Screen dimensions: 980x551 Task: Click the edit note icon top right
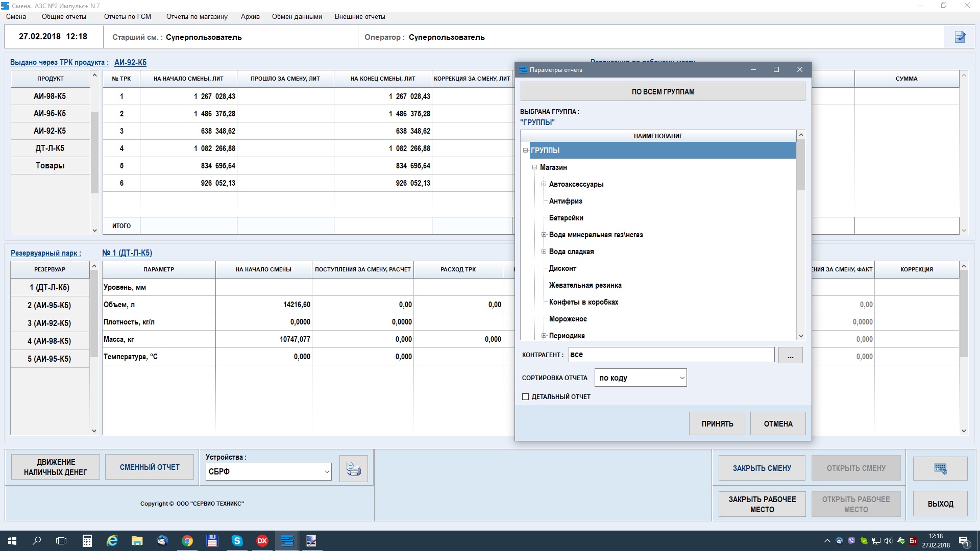960,37
